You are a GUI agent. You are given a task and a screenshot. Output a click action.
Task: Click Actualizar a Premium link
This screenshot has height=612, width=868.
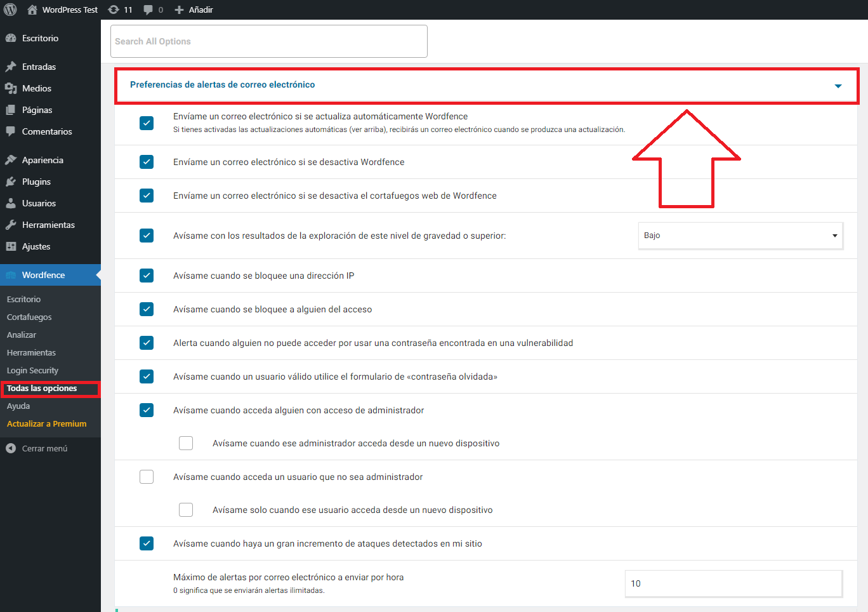47,423
